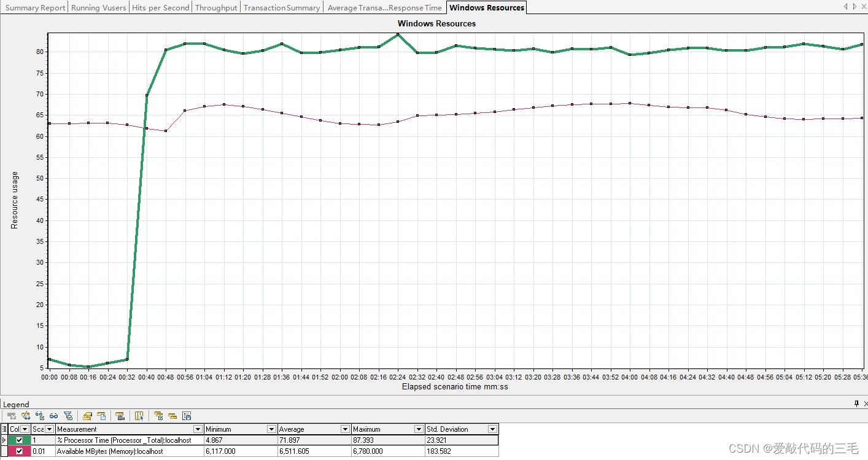This screenshot has height=460, width=868.
Task: Click the 183.582 std deviation cell
Action: point(462,451)
